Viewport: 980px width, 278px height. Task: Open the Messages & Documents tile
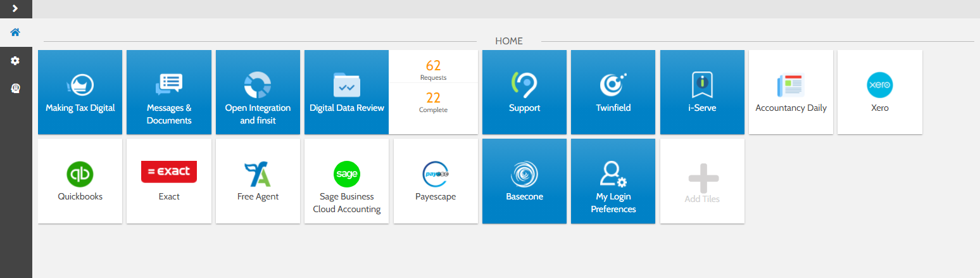169,92
